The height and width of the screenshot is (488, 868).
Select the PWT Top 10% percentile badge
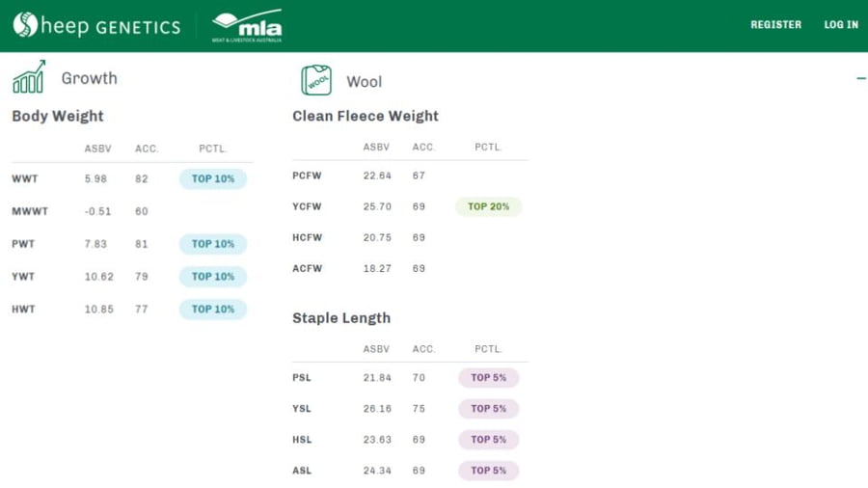pyautogui.click(x=213, y=244)
